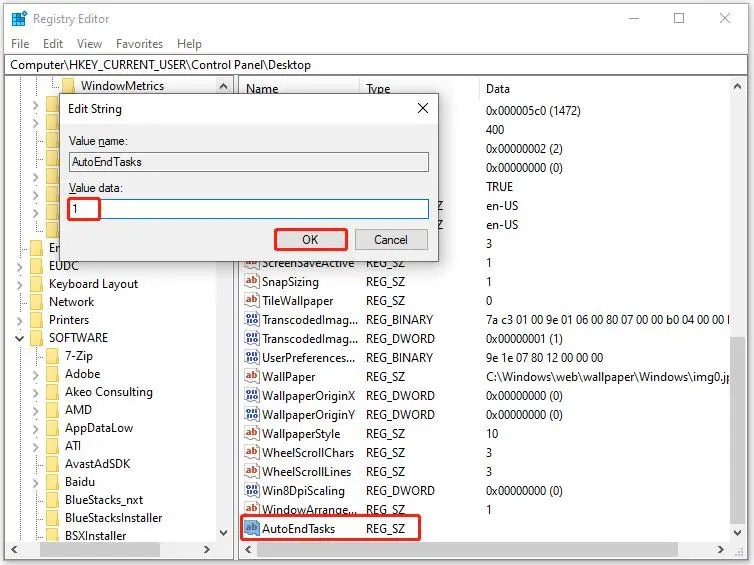This screenshot has height=565, width=754.
Task: Expand the Baidu tree node
Action: 36,482
